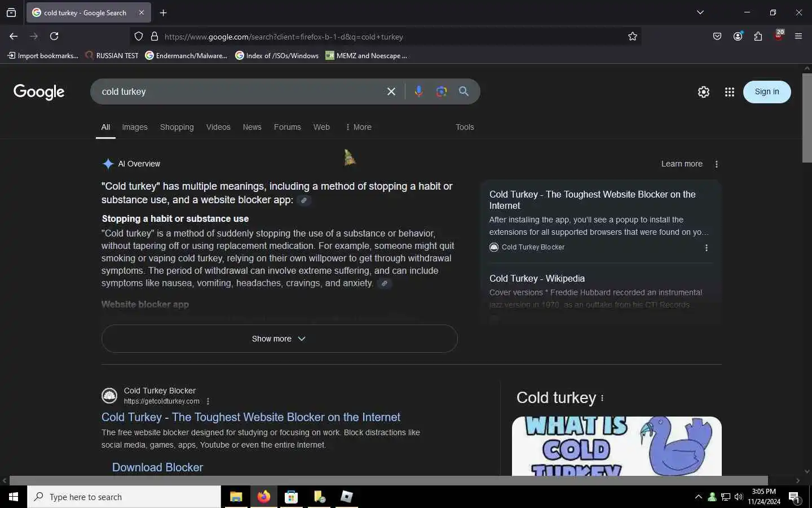Click the tracking protection shield icon
This screenshot has height=508, width=812.
[x=139, y=37]
